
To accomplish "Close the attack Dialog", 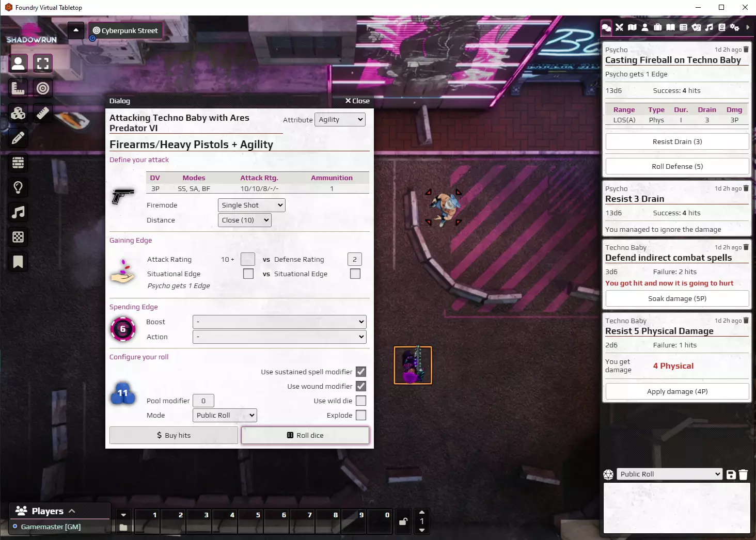I will click(357, 101).
